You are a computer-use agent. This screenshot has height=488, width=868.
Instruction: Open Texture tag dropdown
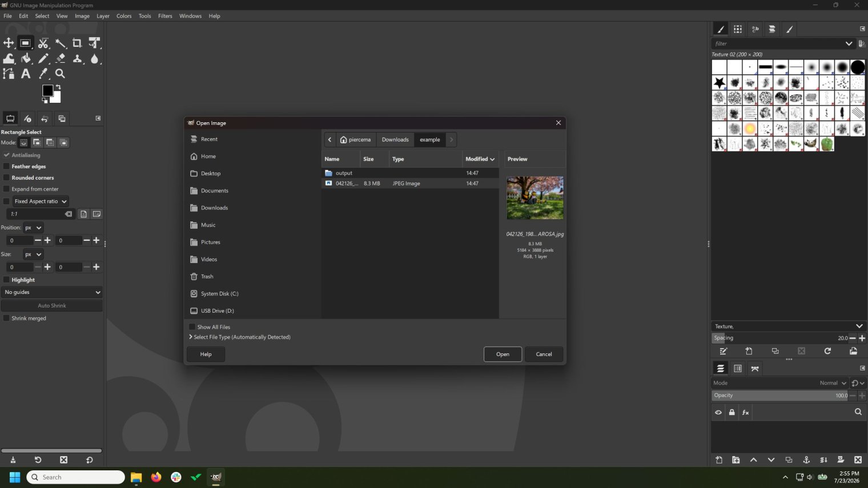click(x=859, y=326)
